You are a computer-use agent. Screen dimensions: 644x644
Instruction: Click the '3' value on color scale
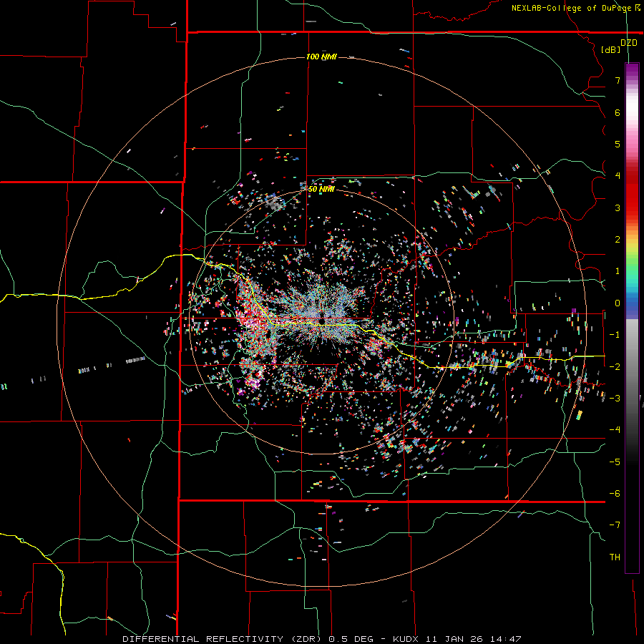618,208
